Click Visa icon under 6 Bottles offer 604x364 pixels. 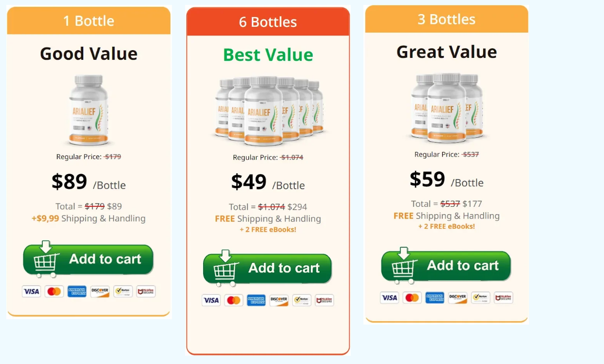[211, 300]
